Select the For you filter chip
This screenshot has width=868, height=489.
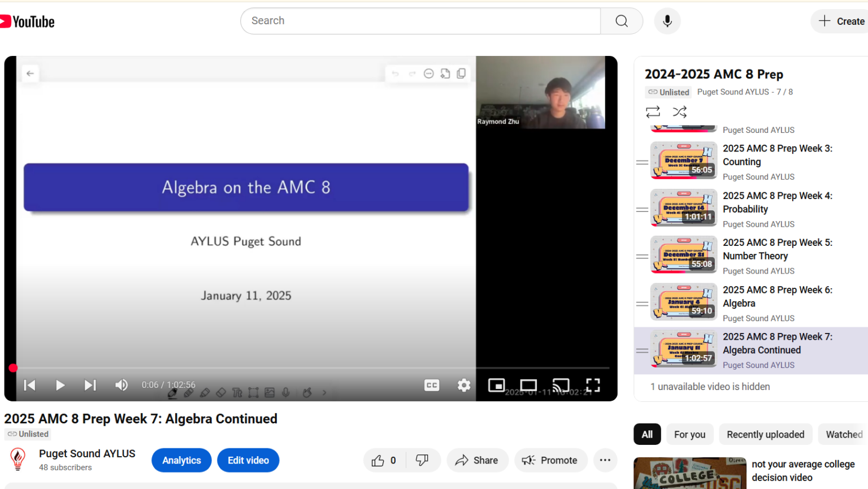(x=689, y=434)
